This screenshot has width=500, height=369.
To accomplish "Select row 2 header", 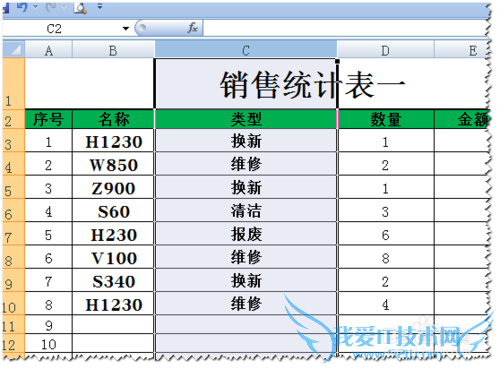I will [14, 119].
